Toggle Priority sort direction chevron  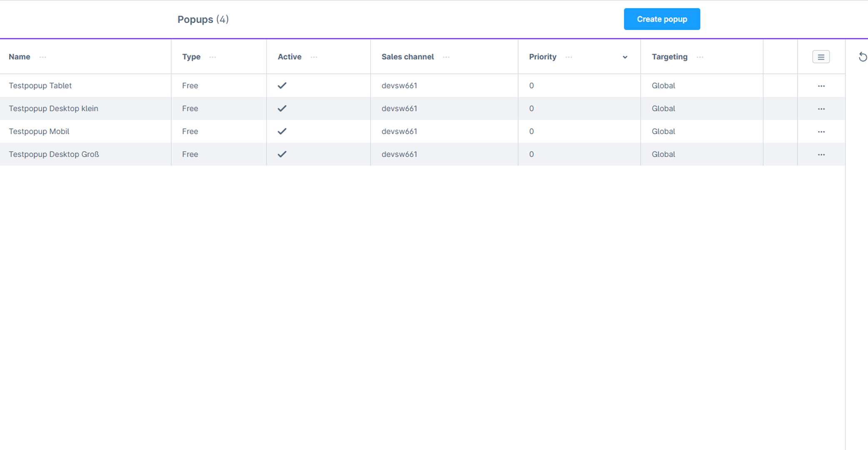point(625,57)
